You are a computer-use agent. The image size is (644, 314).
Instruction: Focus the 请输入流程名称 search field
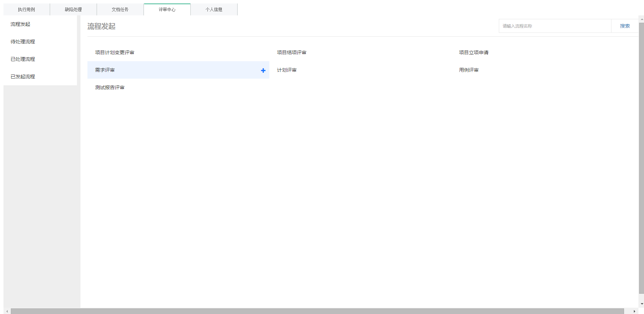pos(555,26)
